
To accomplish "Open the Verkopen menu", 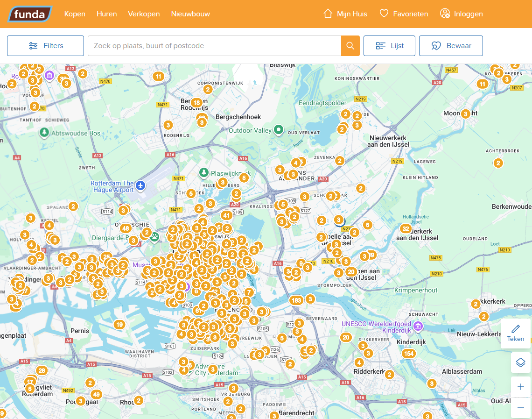I will click(144, 14).
